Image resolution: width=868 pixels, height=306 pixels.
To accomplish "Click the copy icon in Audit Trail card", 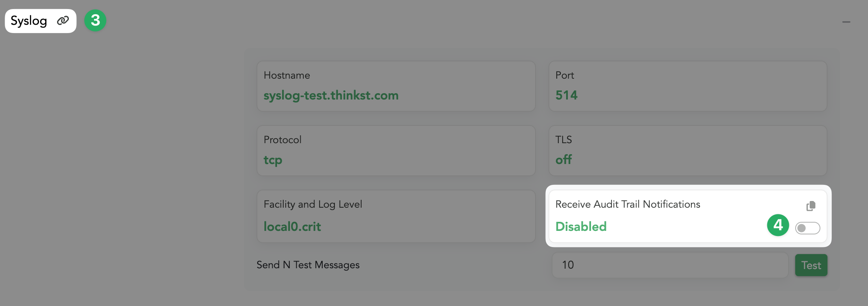I will pos(811,206).
